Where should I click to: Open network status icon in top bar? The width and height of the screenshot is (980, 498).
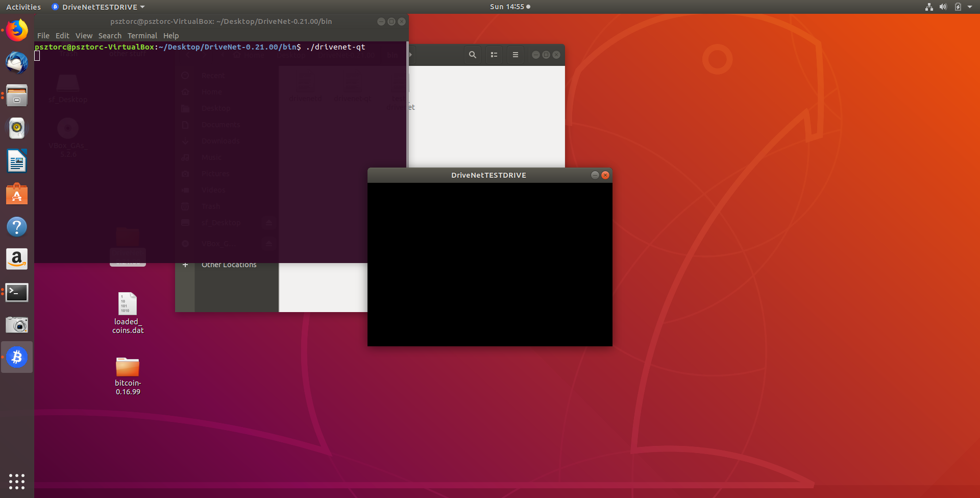pos(929,7)
